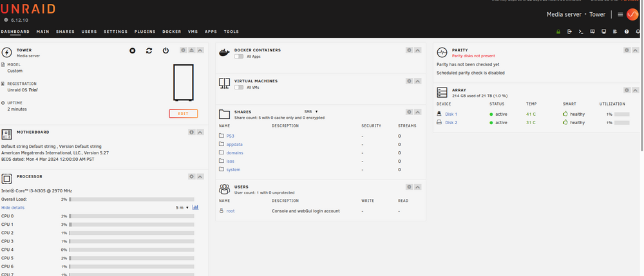Image resolution: width=644 pixels, height=276 pixels.
Task: Collapse the Virtual Machines tile
Action: 418,81
